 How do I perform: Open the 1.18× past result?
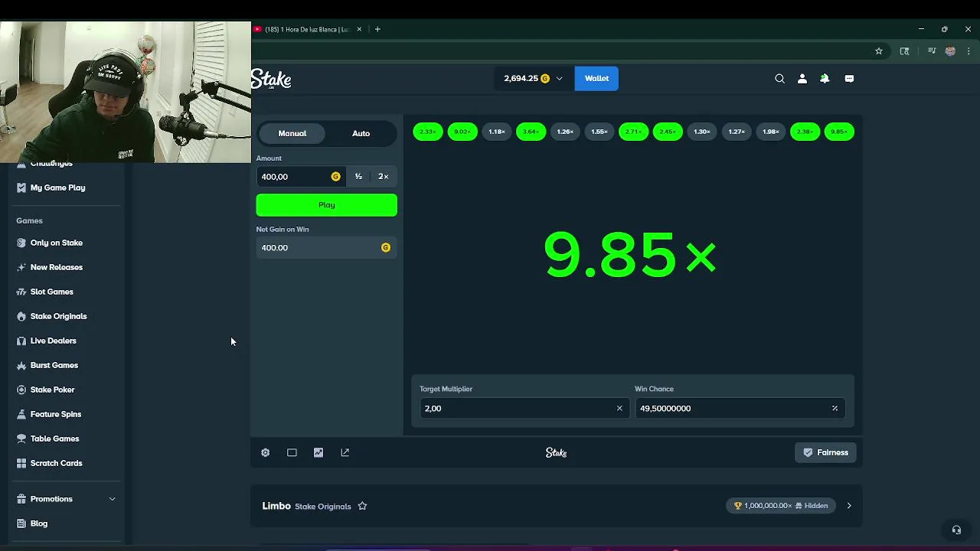click(497, 132)
